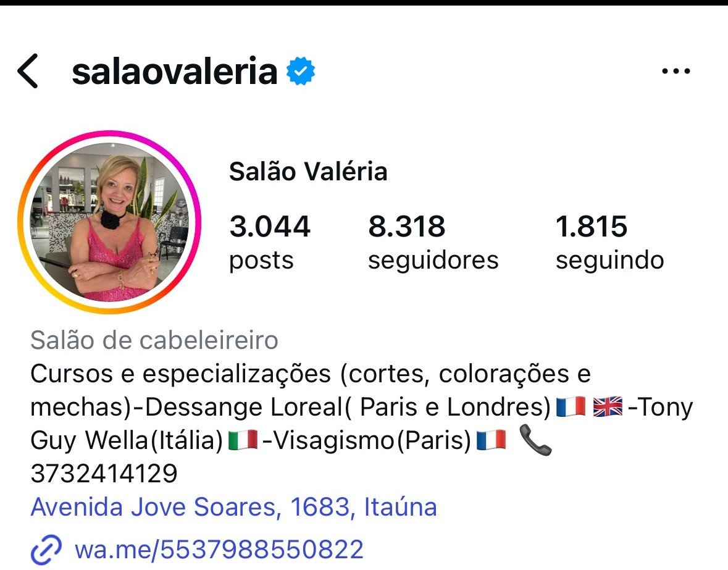Tap the UK flag emoji
This screenshot has height=570, width=728.
(608, 406)
